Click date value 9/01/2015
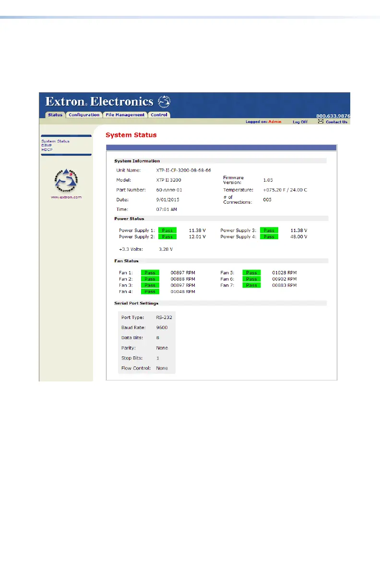Viewport: 380px width, 588px height. click(166, 199)
